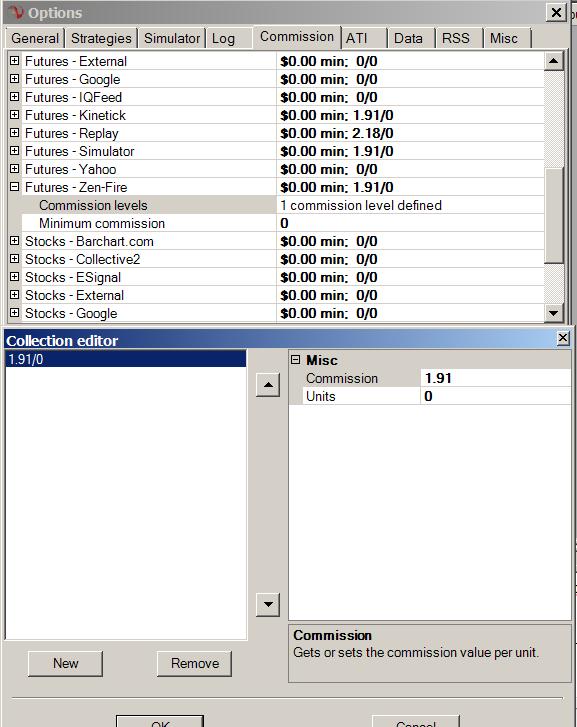Click the Remove button
This screenshot has width=577, height=727.
(x=194, y=663)
